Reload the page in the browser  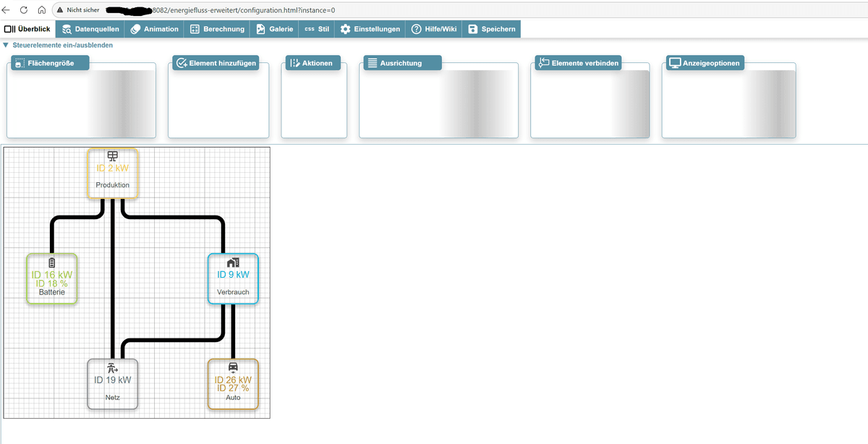(x=24, y=10)
